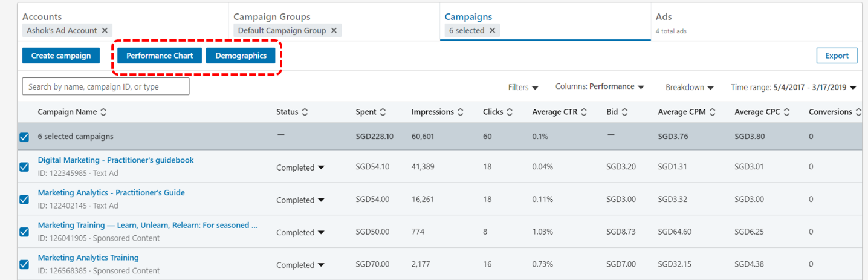
Task: Uncheck the 6 selected campaigns checkbox
Action: click(24, 137)
